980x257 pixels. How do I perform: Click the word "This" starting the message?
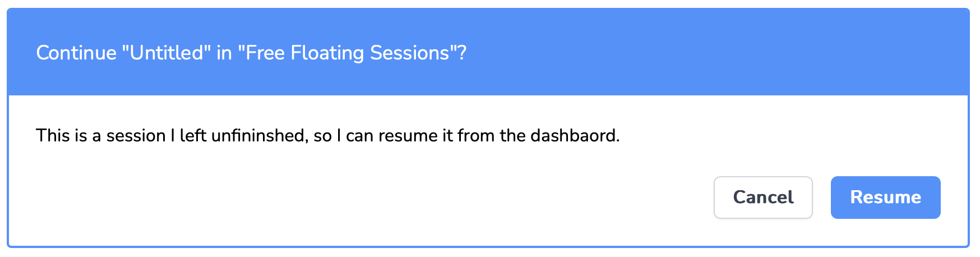54,136
